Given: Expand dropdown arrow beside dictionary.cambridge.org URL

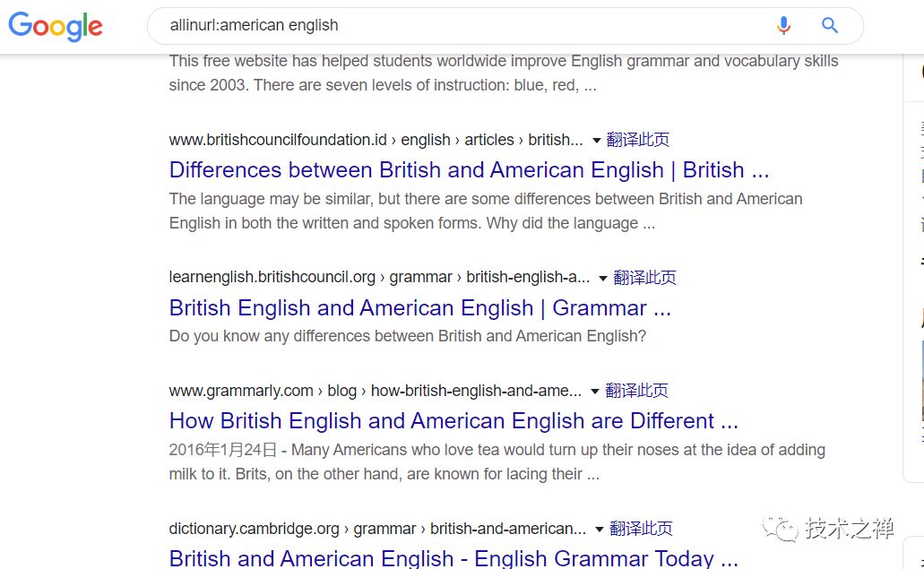Looking at the screenshot, I should [600, 530].
